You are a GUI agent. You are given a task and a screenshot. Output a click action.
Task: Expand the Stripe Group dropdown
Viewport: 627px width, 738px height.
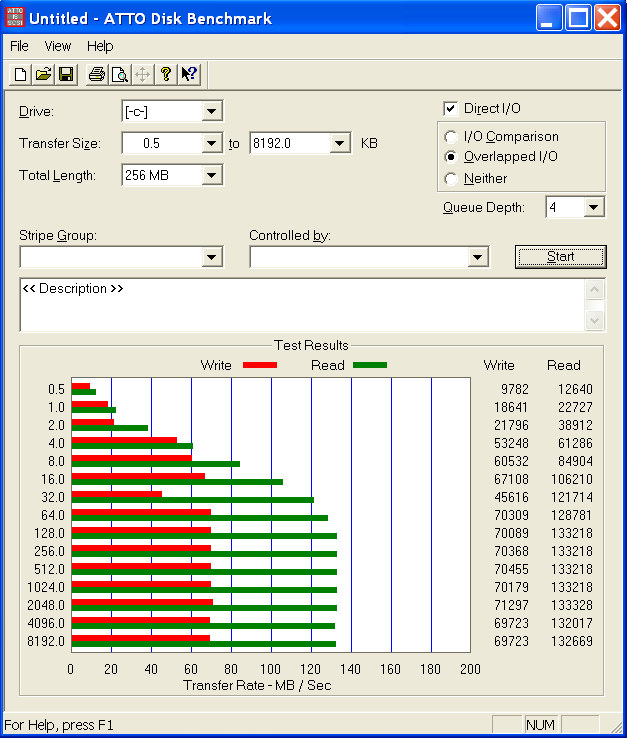point(211,257)
